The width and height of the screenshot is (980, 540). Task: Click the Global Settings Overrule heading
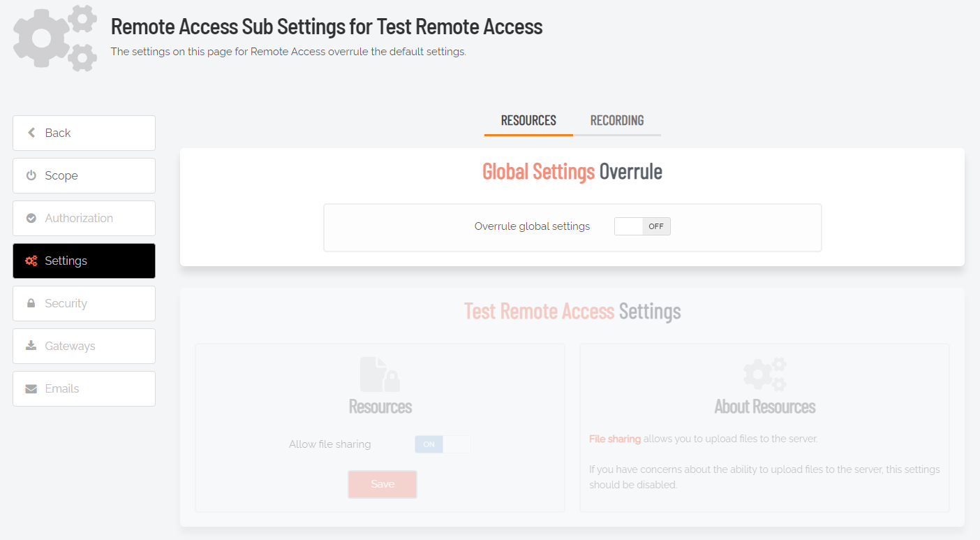tap(572, 171)
